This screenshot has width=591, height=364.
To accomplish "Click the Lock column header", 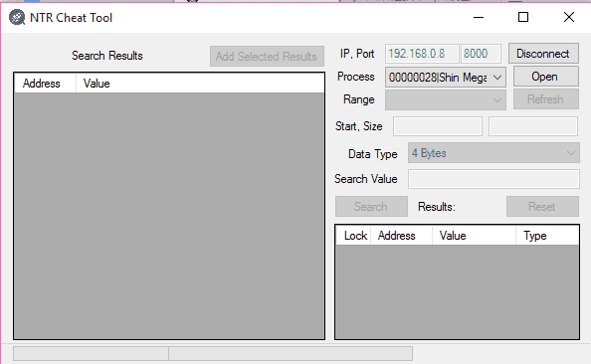I will click(x=353, y=236).
